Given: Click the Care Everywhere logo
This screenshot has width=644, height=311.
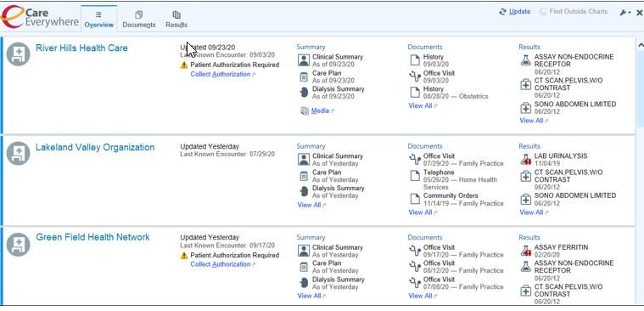Looking at the screenshot, I should click(x=40, y=17).
